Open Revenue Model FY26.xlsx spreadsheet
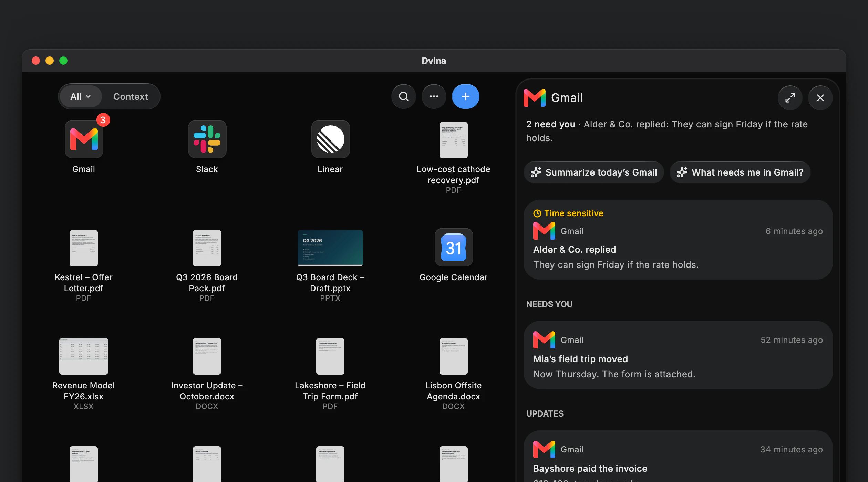 pyautogui.click(x=84, y=356)
